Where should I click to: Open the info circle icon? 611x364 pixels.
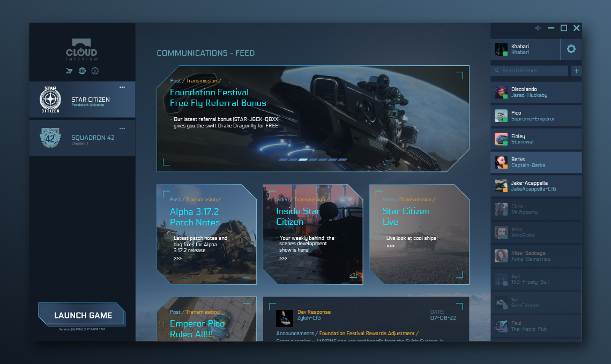pos(95,71)
